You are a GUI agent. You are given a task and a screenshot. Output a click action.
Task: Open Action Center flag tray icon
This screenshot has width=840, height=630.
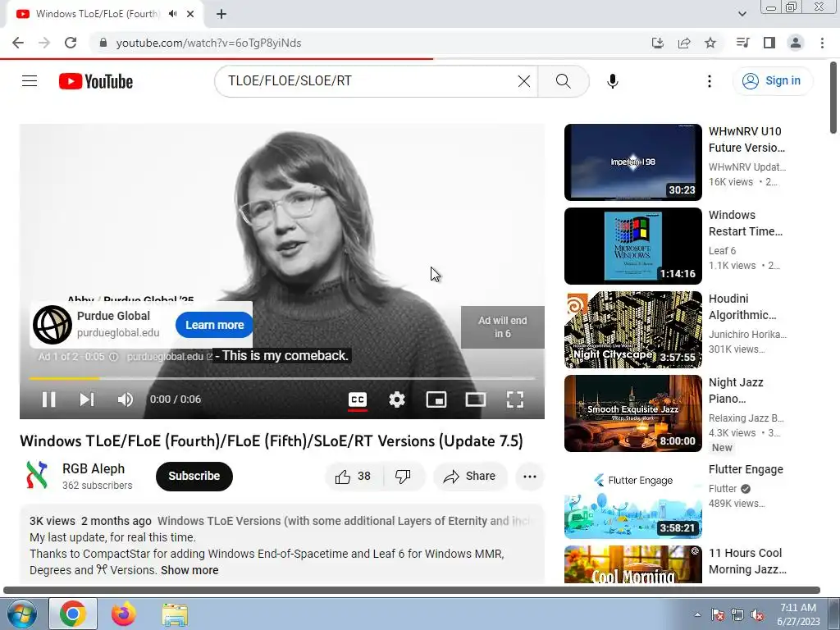pos(717,615)
